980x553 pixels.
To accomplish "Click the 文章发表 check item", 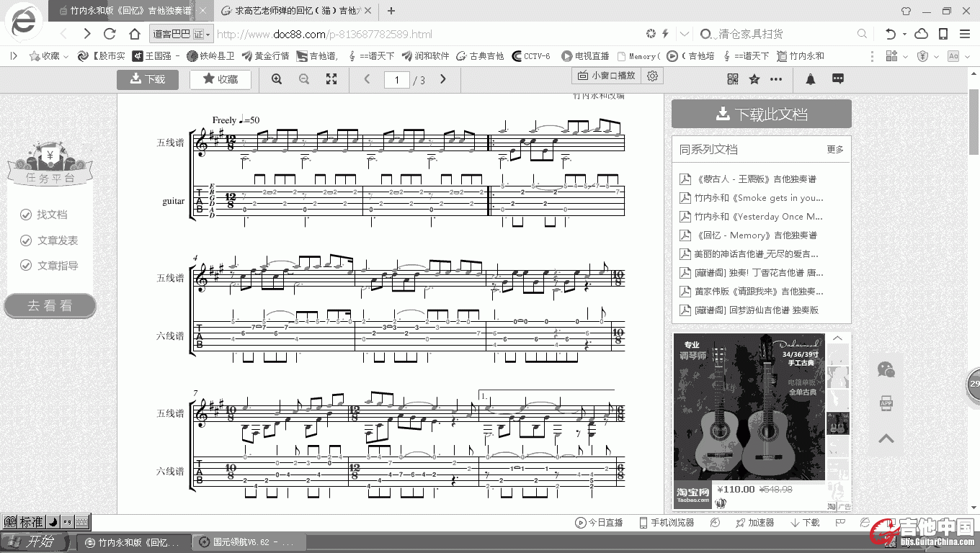I will point(49,240).
